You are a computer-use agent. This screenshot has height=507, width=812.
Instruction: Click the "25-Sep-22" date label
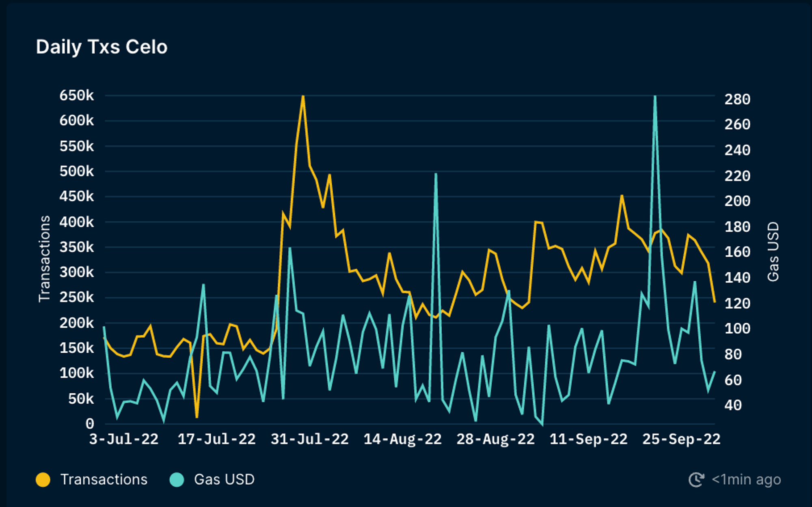coord(681,439)
